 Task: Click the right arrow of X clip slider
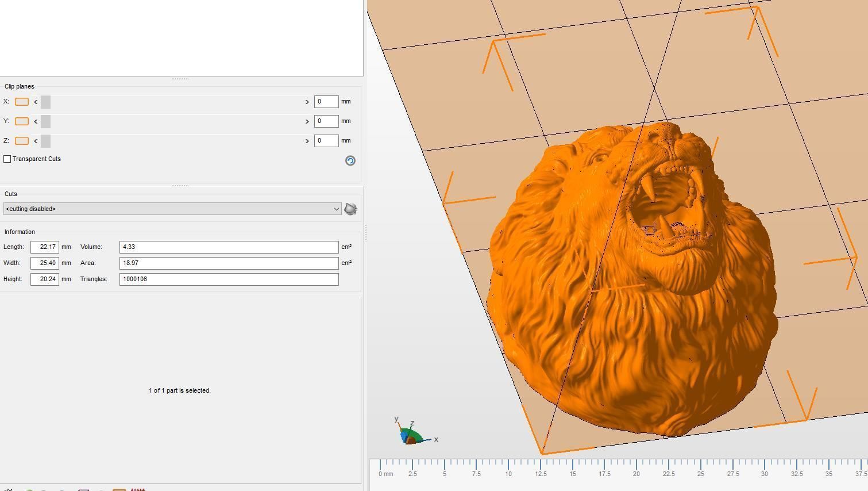[x=307, y=102]
